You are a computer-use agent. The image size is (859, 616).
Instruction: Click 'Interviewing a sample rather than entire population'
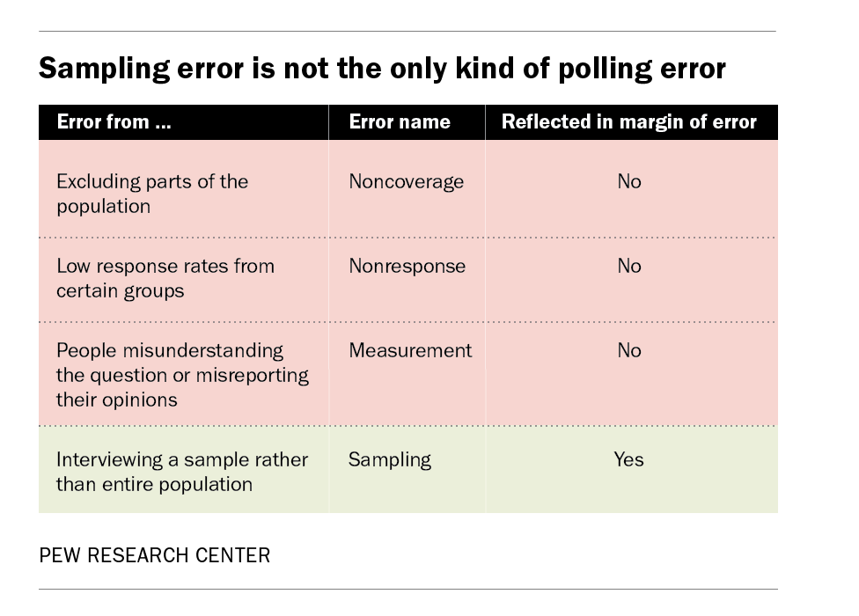[182, 472]
